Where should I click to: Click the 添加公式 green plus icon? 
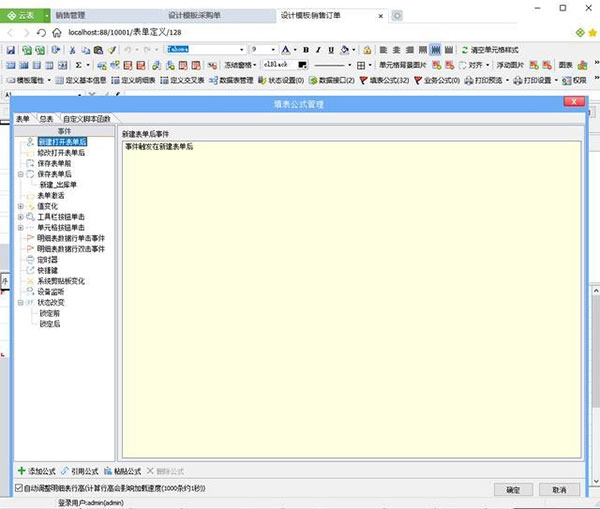(22, 469)
